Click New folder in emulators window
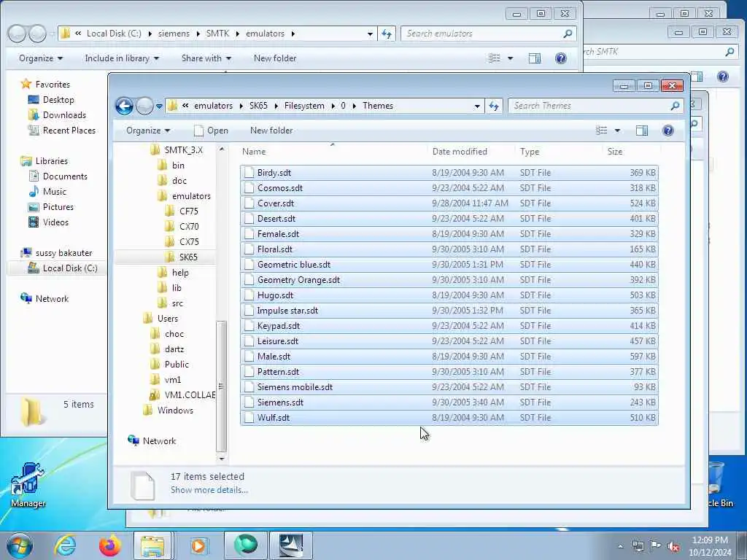 (x=275, y=58)
